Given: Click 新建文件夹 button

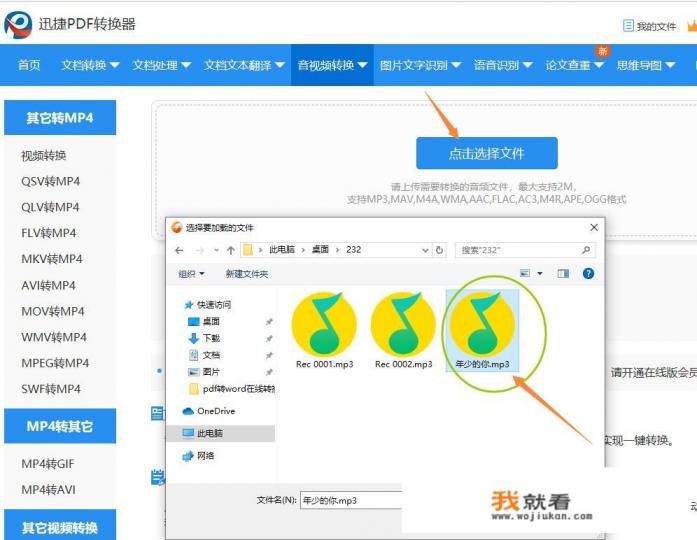Looking at the screenshot, I should pos(247,274).
